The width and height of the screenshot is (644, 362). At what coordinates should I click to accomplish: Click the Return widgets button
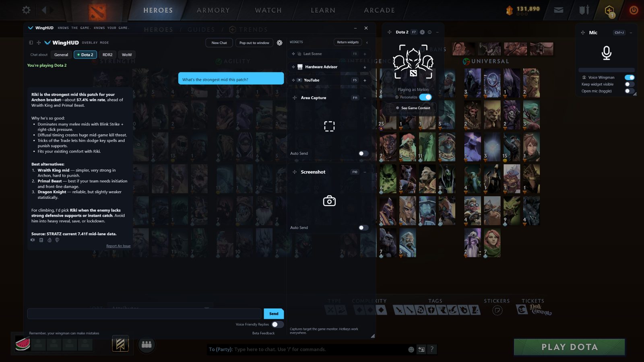pos(348,42)
